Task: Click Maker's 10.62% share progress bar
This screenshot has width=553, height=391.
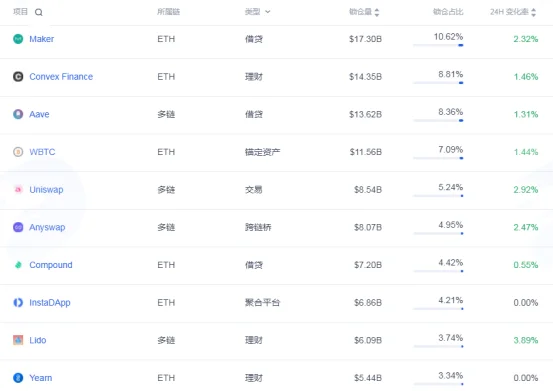Action: 438,45
